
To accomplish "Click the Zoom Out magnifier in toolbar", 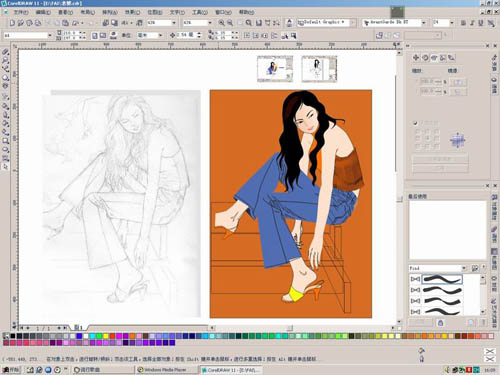I will pyautogui.click(x=230, y=23).
